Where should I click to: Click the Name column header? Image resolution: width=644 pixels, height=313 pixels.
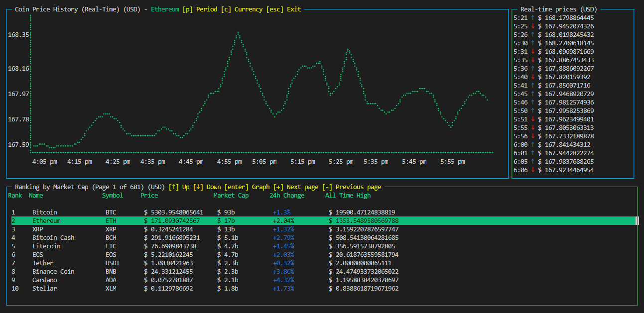36,196
